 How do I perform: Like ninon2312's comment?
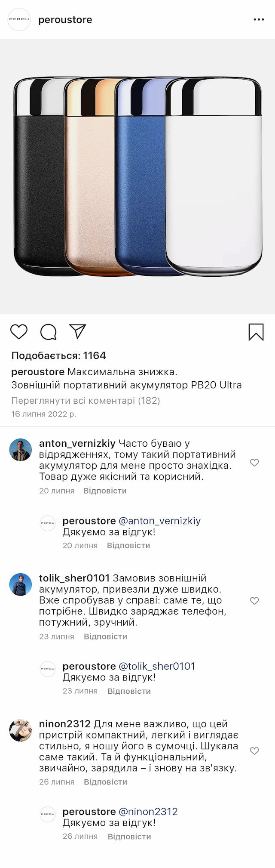coord(254,751)
